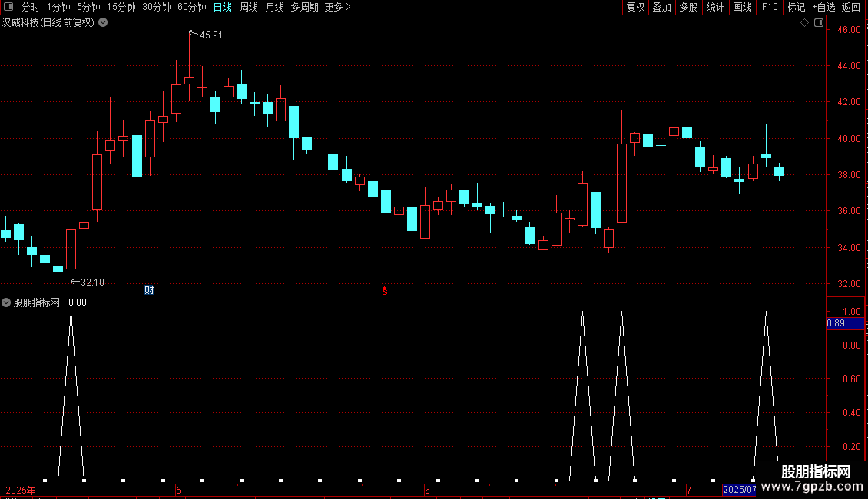Select the 60分钟 period tab
The height and width of the screenshot is (499, 868).
pyautogui.click(x=192, y=7)
